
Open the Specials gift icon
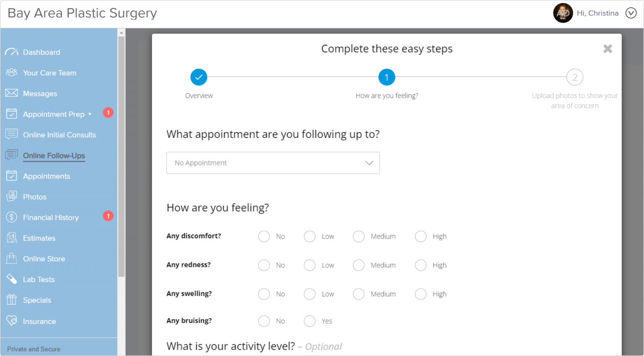coord(12,300)
